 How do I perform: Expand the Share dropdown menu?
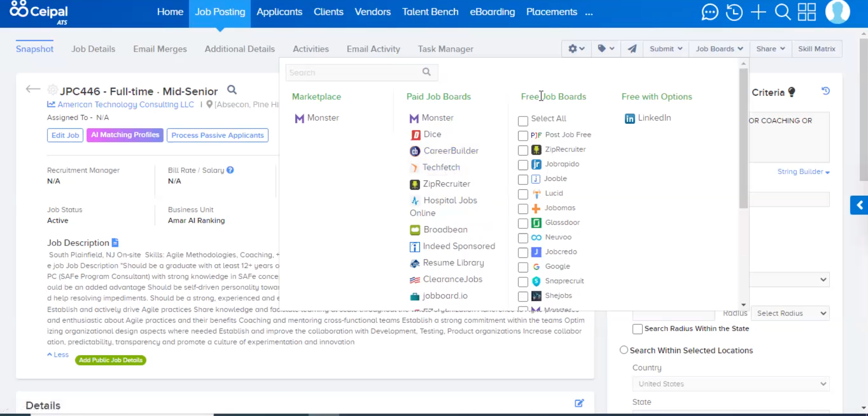point(770,49)
